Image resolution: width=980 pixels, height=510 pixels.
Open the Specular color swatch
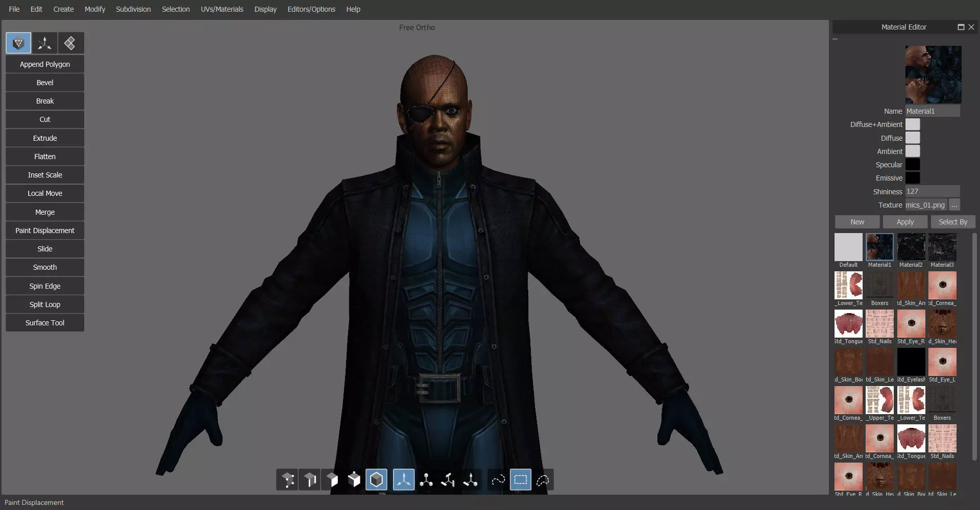point(913,164)
